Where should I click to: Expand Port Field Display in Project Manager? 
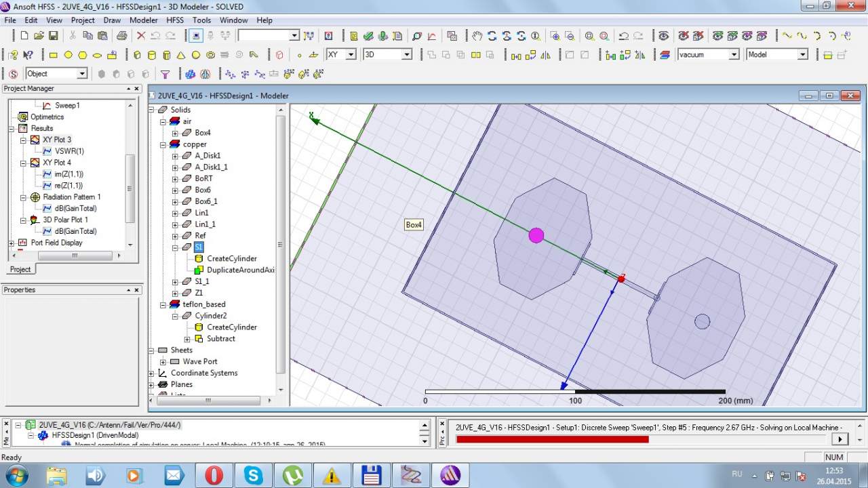point(12,243)
